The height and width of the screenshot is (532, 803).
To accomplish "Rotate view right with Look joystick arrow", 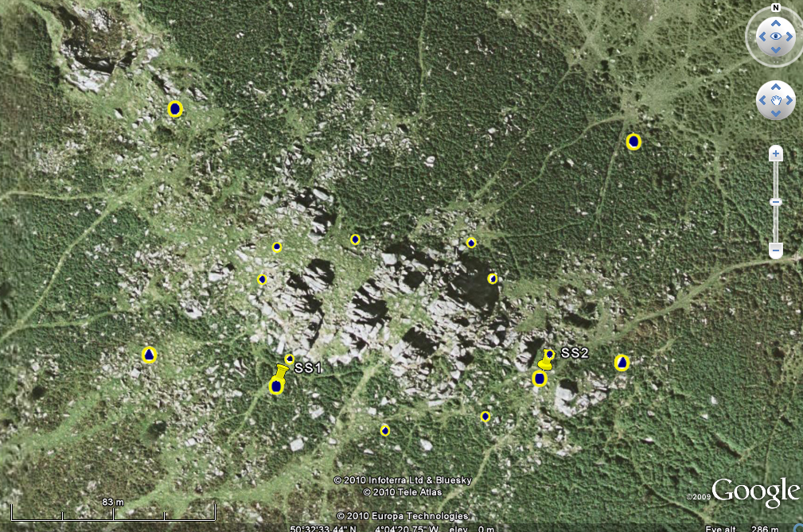I will point(789,37).
